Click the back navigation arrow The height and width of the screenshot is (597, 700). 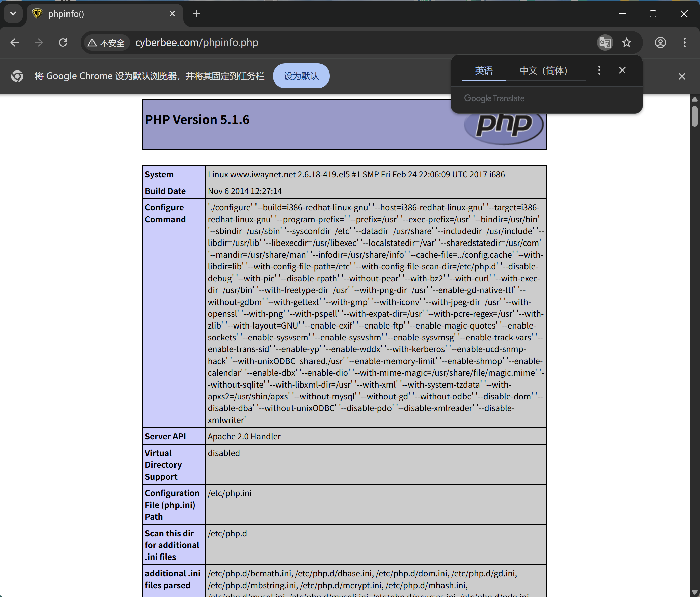[x=15, y=42]
